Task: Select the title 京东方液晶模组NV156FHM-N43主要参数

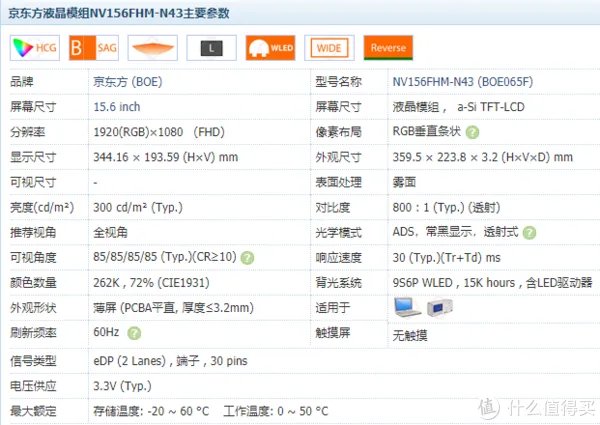Action: coord(119,13)
